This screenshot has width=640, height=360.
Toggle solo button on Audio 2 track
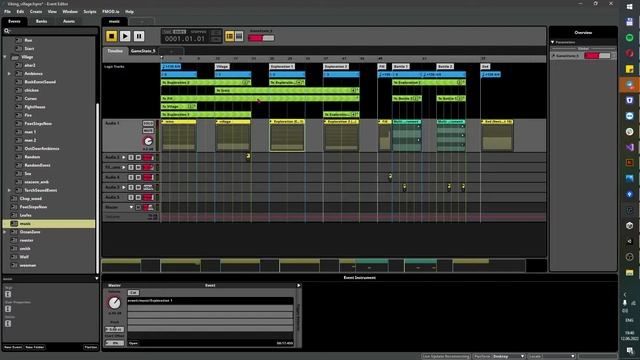(131, 157)
